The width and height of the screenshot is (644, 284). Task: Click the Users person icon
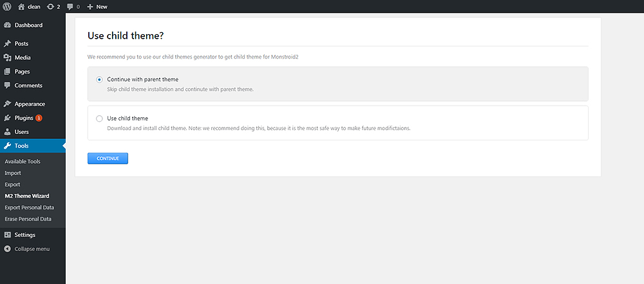tap(7, 131)
